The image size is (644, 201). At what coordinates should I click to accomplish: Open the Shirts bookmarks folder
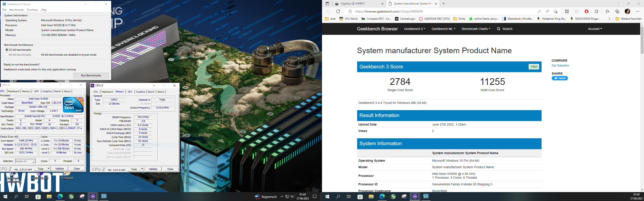pos(459,19)
